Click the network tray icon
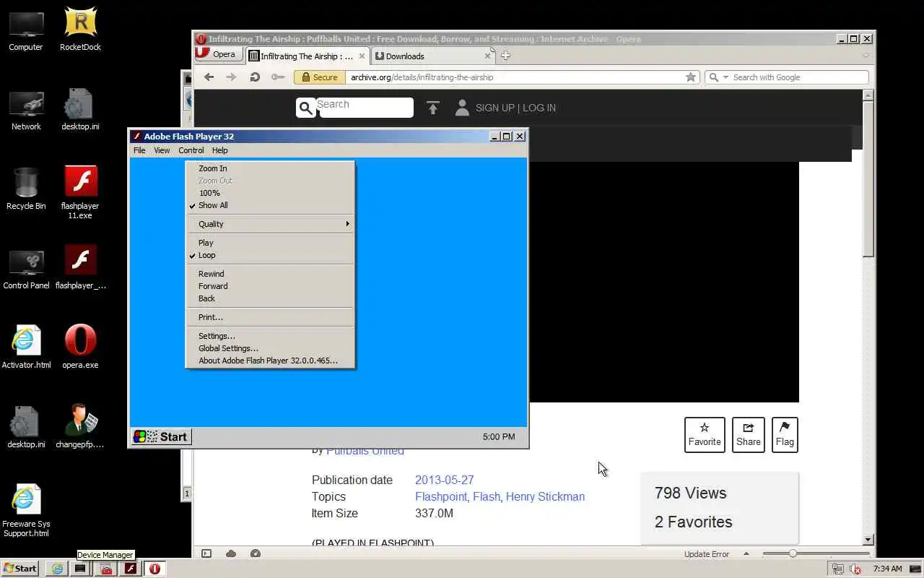924x578 pixels. [x=838, y=569]
